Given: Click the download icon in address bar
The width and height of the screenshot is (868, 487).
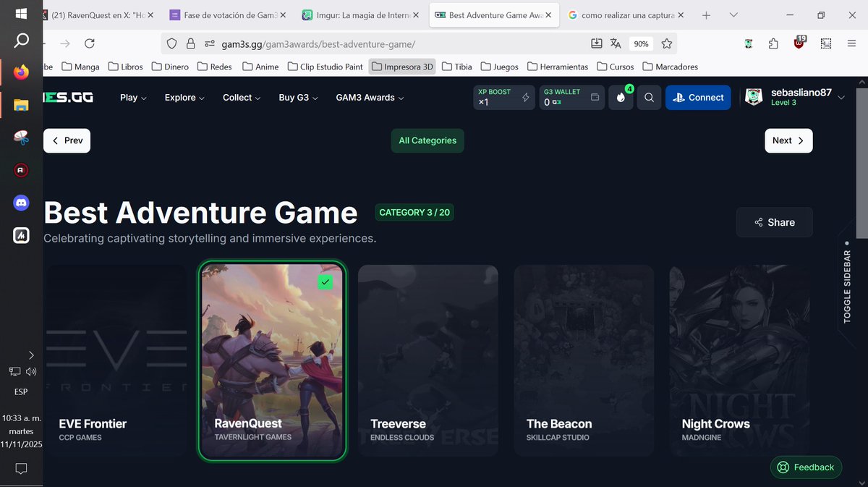Looking at the screenshot, I should (596, 43).
